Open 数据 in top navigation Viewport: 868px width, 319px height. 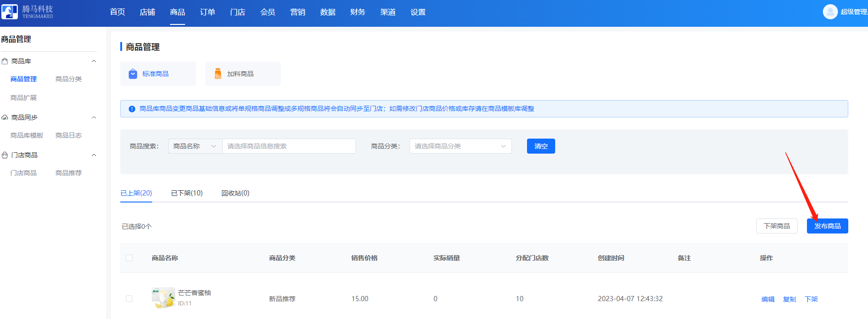pyautogui.click(x=328, y=12)
